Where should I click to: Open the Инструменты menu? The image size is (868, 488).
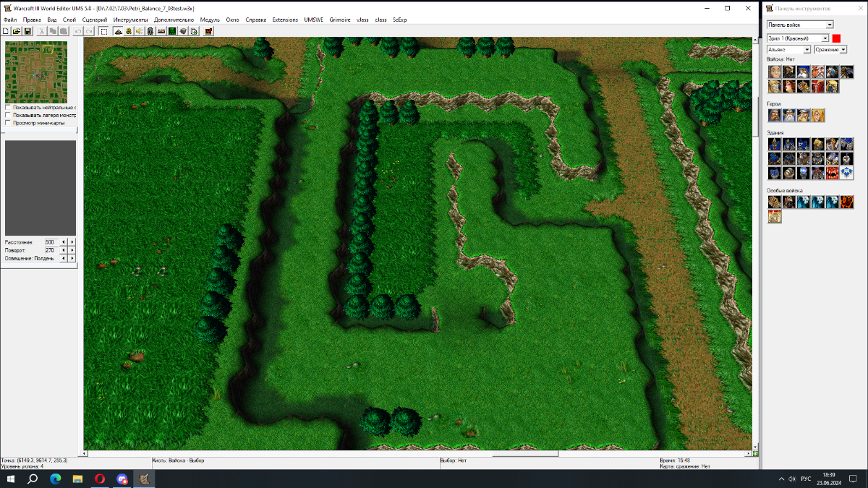(130, 20)
